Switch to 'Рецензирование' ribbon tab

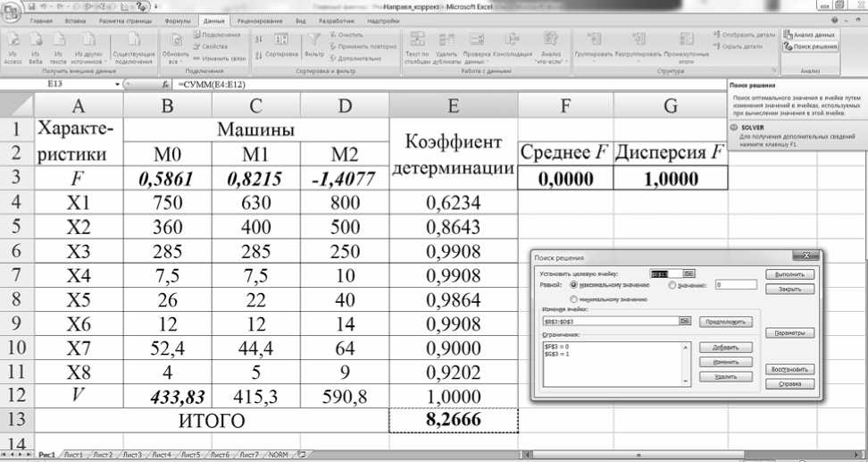tap(260, 21)
